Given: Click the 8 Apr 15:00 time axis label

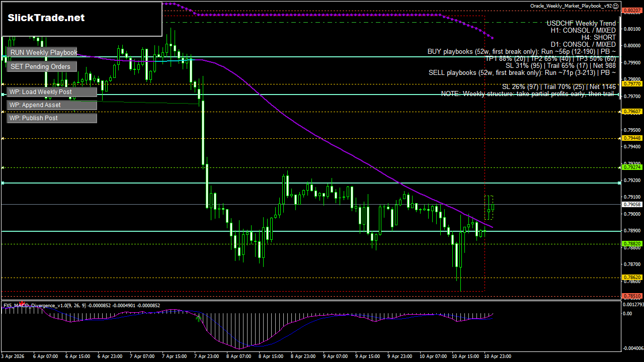Looking at the screenshot, I should 271,356.
